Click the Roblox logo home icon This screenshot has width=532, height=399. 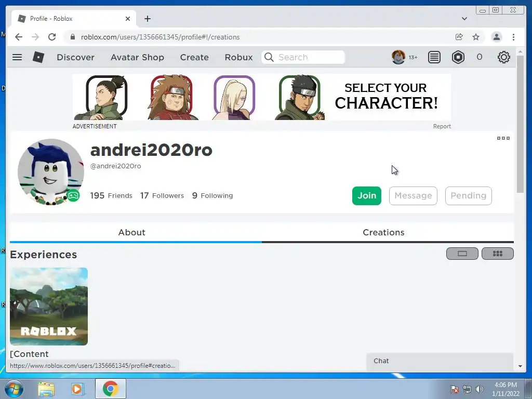[x=38, y=57]
